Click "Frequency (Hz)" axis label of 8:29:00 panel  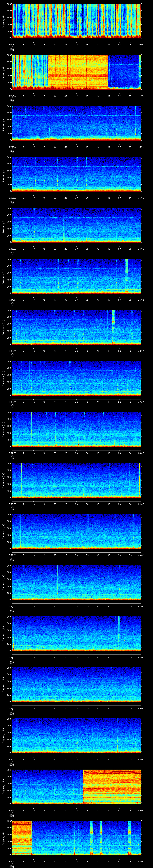[3, 21]
